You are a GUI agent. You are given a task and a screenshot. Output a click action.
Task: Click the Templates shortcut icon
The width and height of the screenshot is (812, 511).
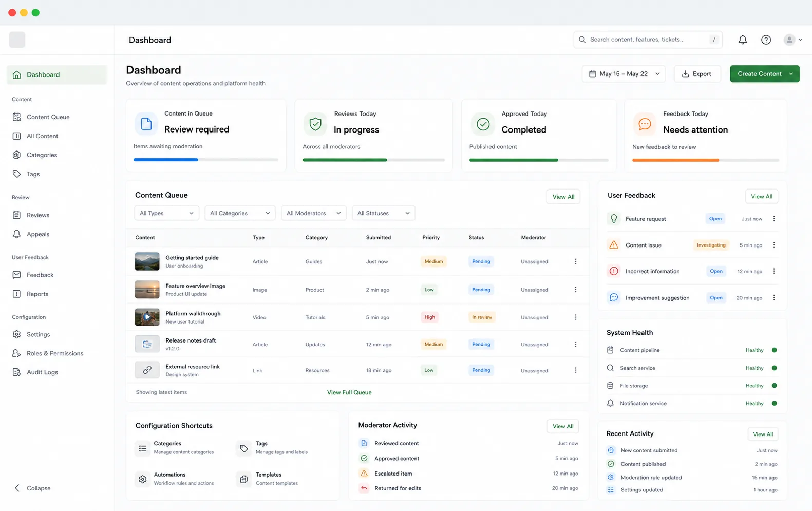coord(244,479)
